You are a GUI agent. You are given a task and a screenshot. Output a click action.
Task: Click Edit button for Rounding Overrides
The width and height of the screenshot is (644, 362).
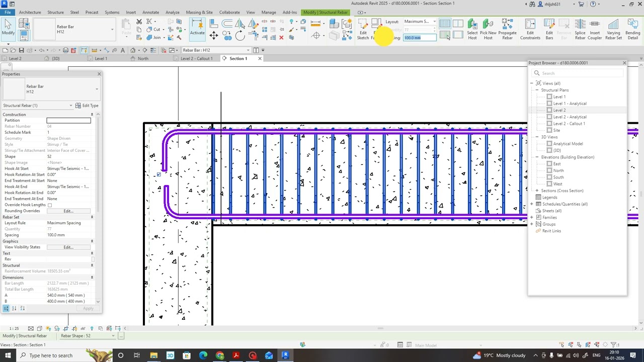68,211
